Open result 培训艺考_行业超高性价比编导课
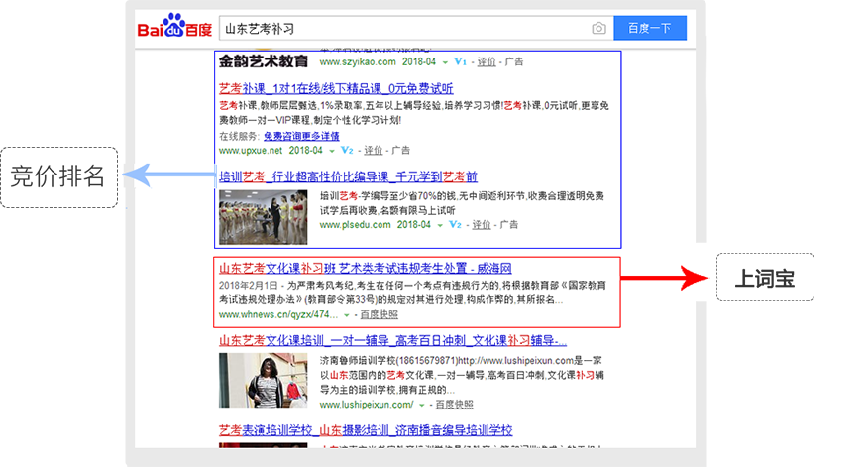Viewport: 868px width, 467px height. click(348, 176)
